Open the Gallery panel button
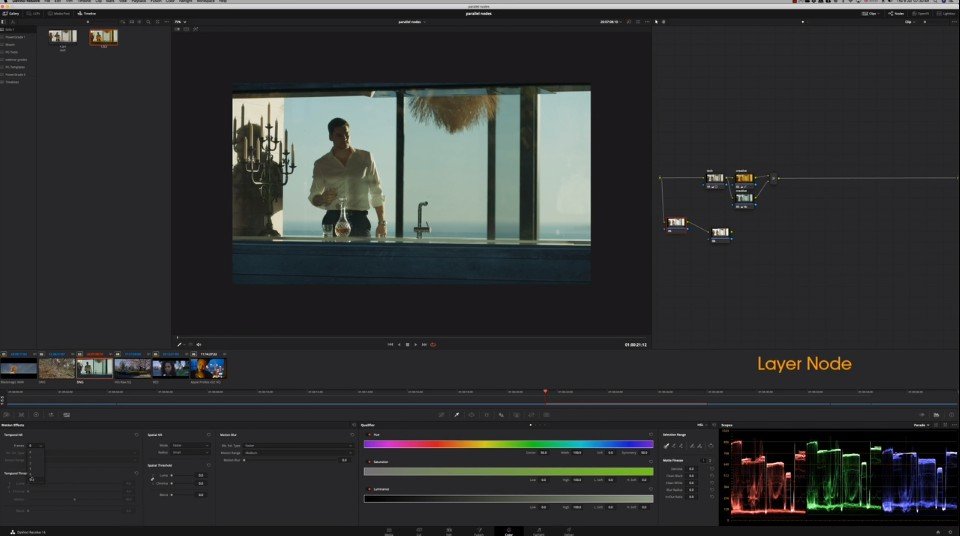The image size is (960, 536). pos(10,13)
